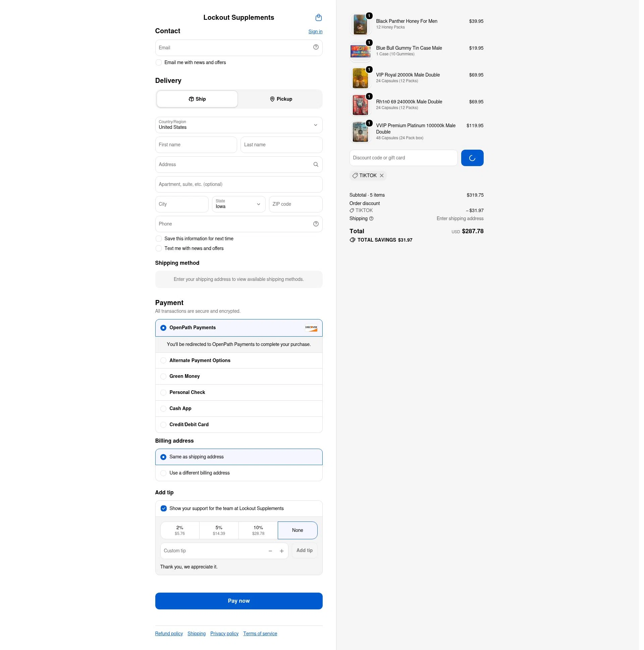Open the Country/Region dropdown

click(239, 125)
